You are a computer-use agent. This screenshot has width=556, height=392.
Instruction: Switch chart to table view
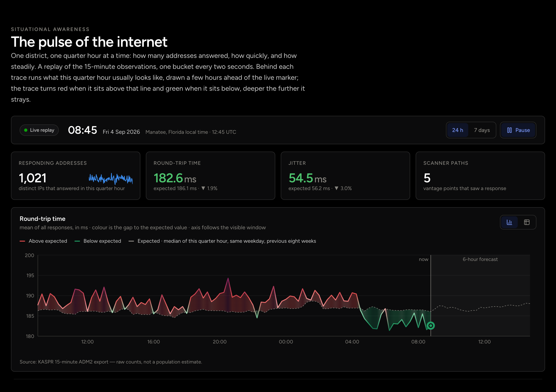coord(527,222)
